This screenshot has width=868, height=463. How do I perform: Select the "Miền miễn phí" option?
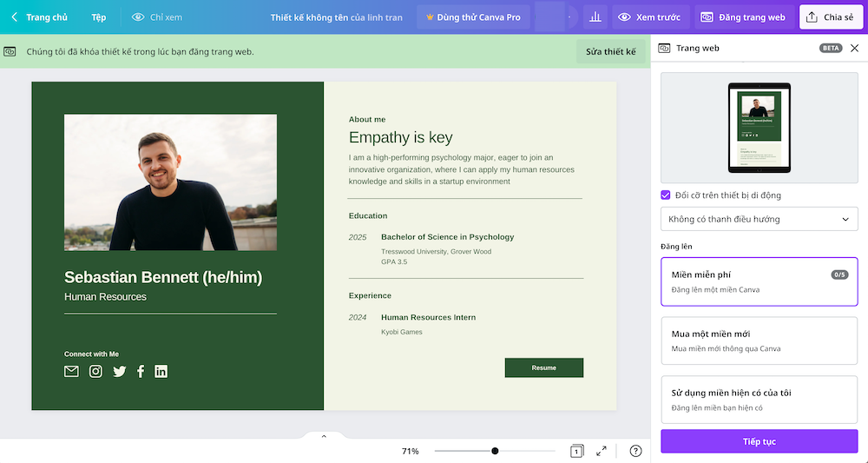click(x=759, y=281)
